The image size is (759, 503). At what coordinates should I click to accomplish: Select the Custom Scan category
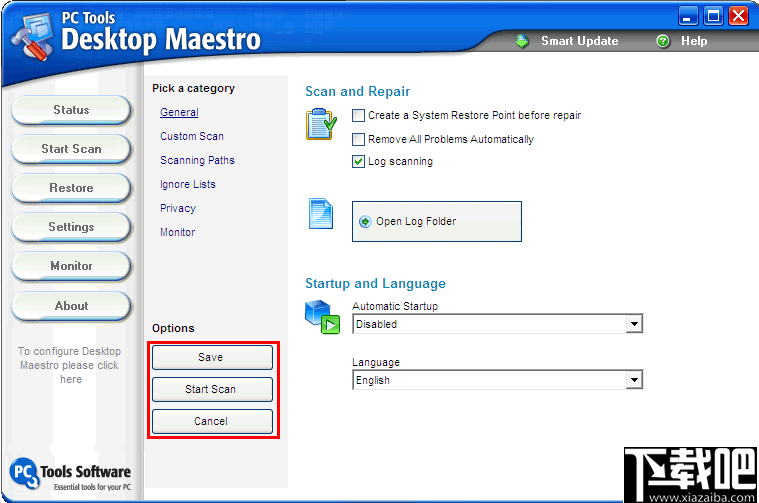192,137
